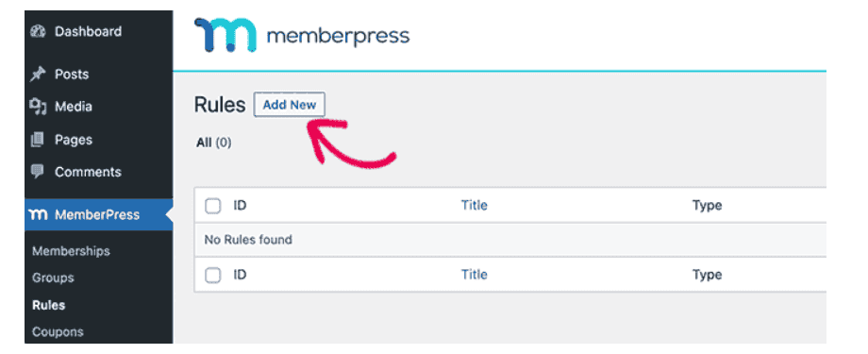Sort by Title in header row
This screenshot has height=354, width=868.
coord(475,206)
